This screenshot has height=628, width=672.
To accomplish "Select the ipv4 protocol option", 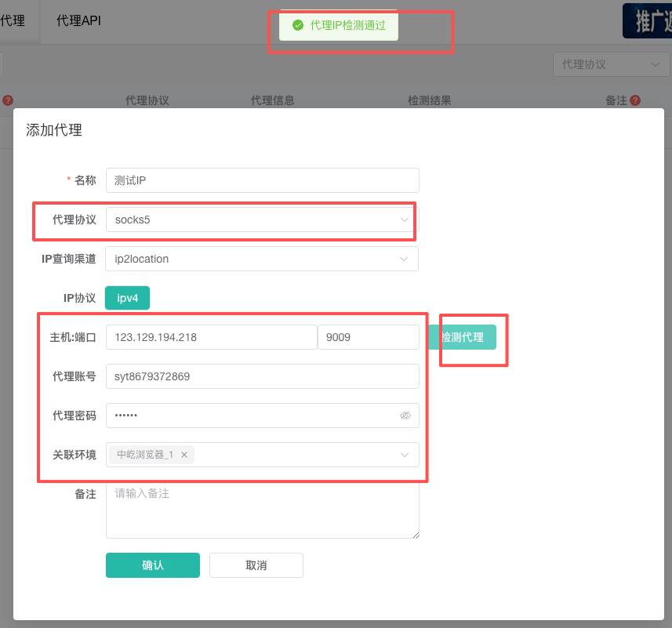I will click(127, 298).
